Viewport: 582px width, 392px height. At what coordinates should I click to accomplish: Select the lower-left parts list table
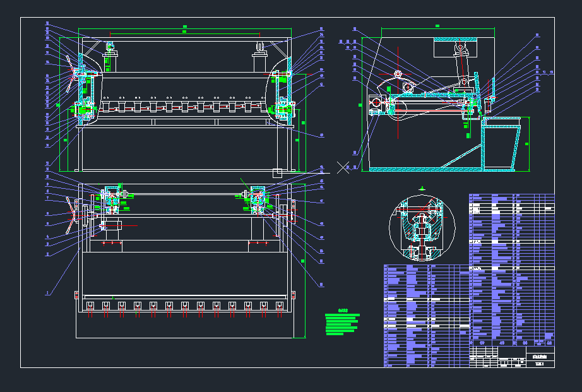click(x=426, y=316)
